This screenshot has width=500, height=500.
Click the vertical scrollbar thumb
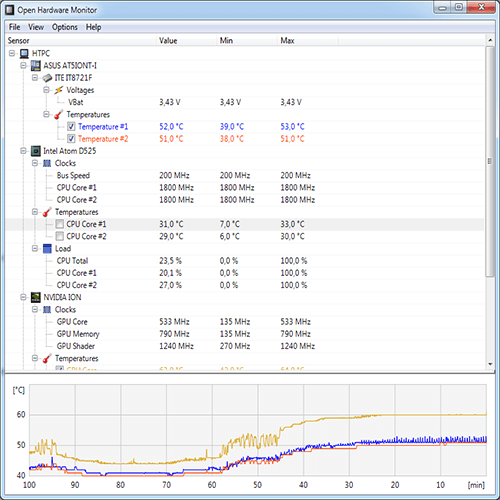pyautogui.click(x=490, y=161)
